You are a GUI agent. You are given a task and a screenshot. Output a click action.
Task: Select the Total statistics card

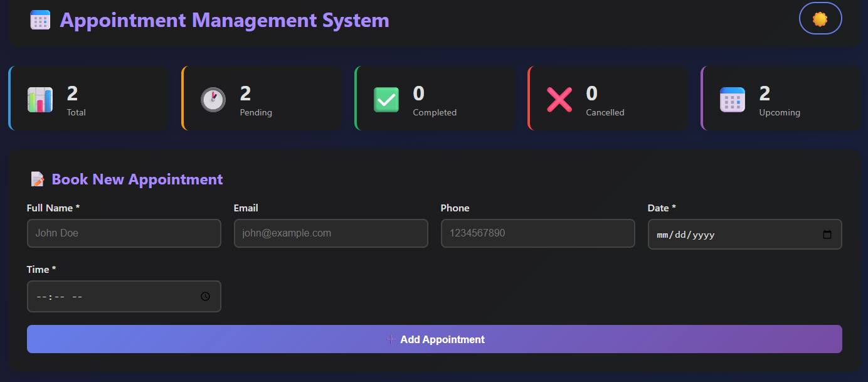[88, 98]
